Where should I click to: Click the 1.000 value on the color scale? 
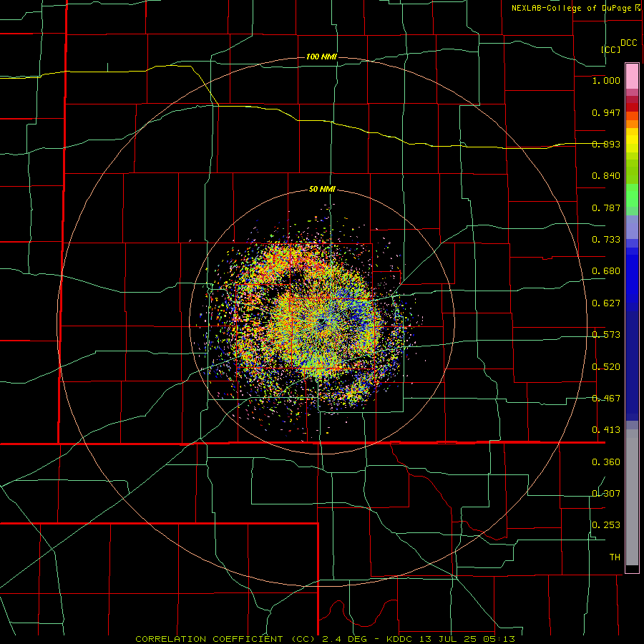(x=606, y=80)
